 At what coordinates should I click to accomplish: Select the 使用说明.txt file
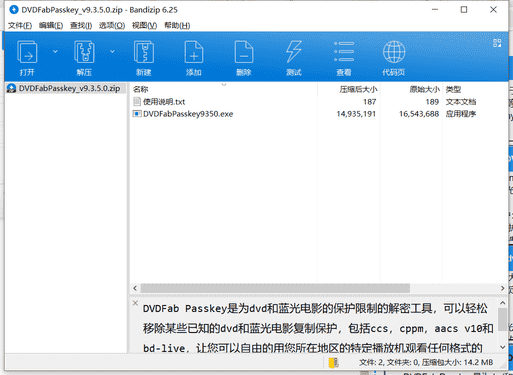164,102
